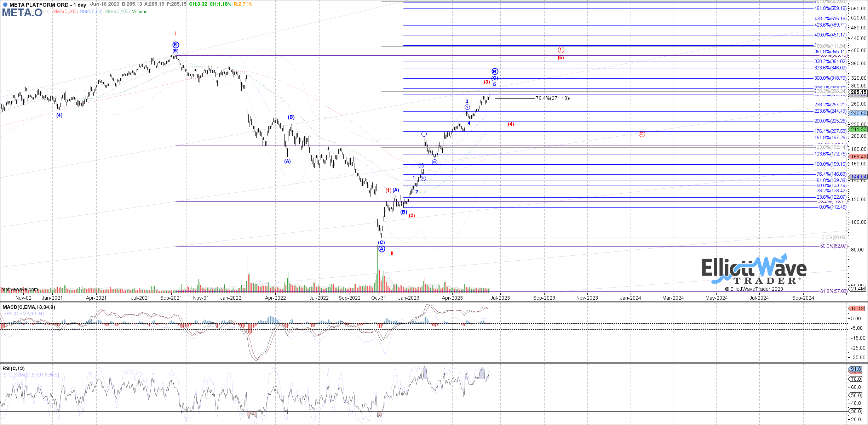Toggle the green Volume study label
Viewport: 868px width, 425px height.
[140, 12]
